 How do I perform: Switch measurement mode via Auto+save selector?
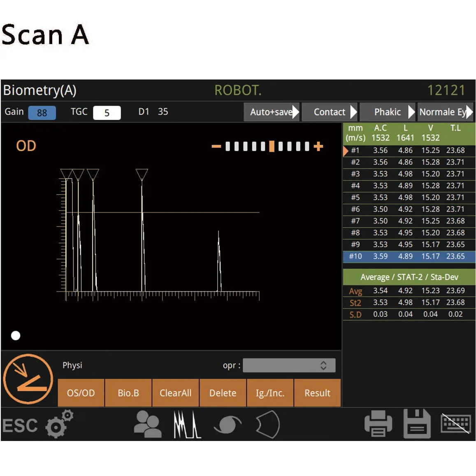[x=272, y=112]
